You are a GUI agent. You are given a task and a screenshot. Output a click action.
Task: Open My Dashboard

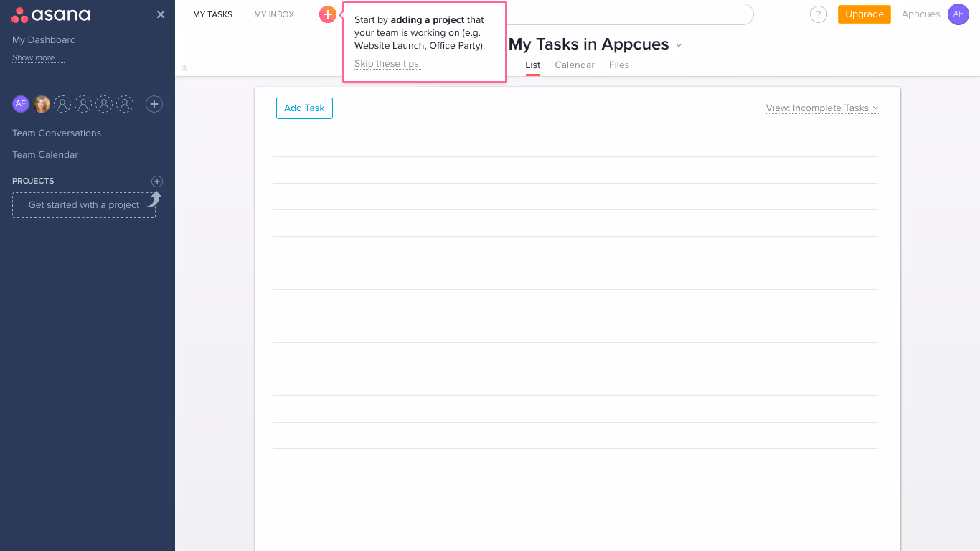[x=44, y=40]
